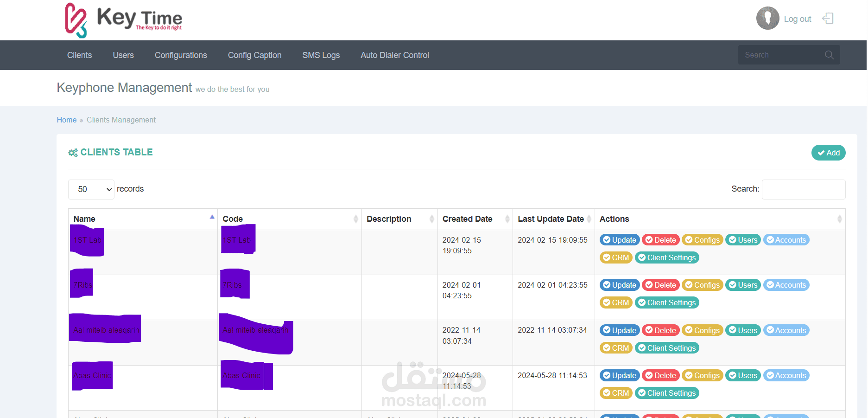Open SMS Logs page
The width and height of the screenshot is (868, 418).
pos(321,55)
